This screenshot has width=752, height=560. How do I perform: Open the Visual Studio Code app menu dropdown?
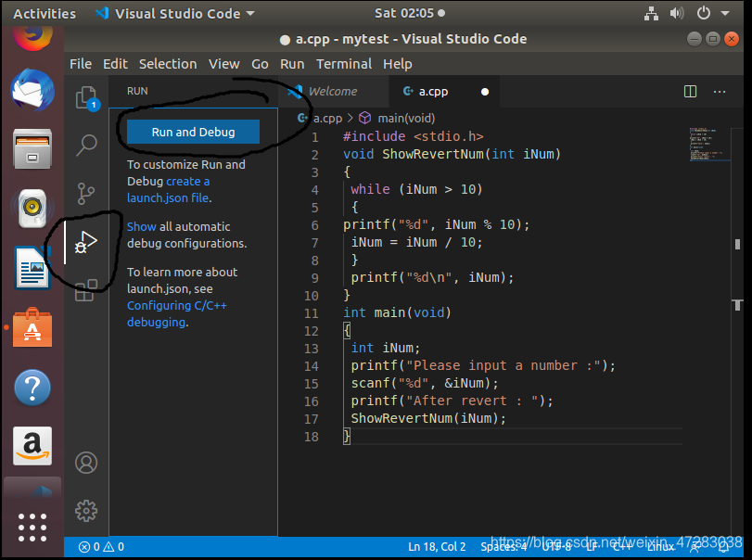(175, 13)
